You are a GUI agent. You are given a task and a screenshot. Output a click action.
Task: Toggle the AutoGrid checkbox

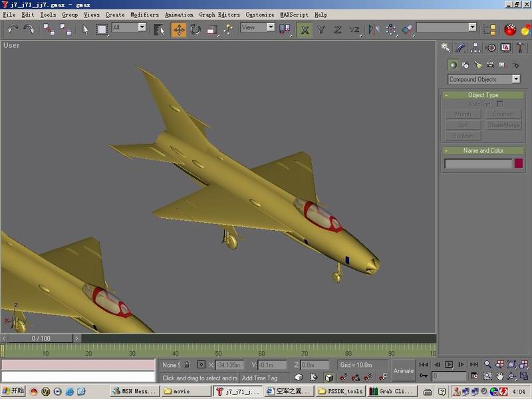500,104
